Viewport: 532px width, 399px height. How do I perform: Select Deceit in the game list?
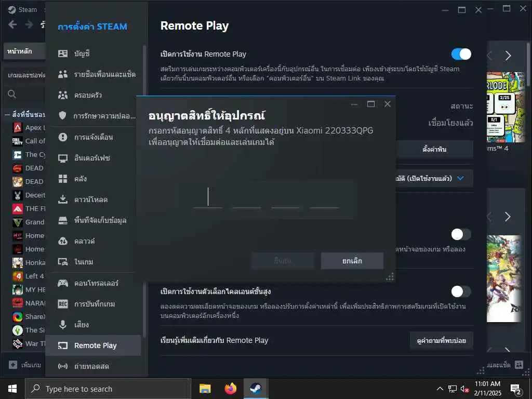point(29,195)
